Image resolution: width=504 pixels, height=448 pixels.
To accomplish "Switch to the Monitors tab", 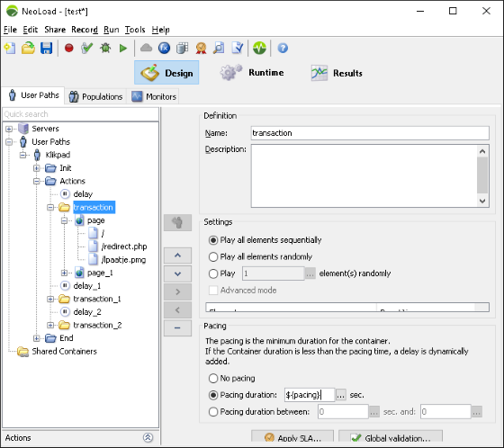I will (x=154, y=96).
